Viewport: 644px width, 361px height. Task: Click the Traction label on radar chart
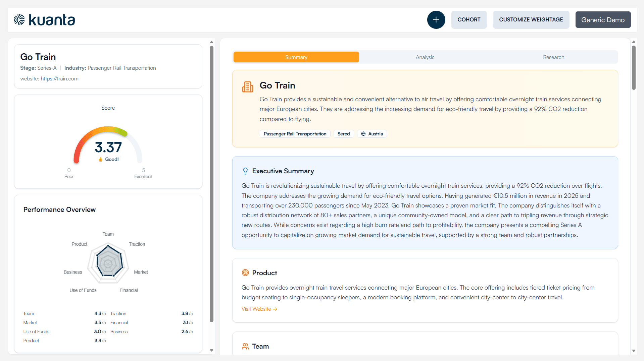[137, 244]
